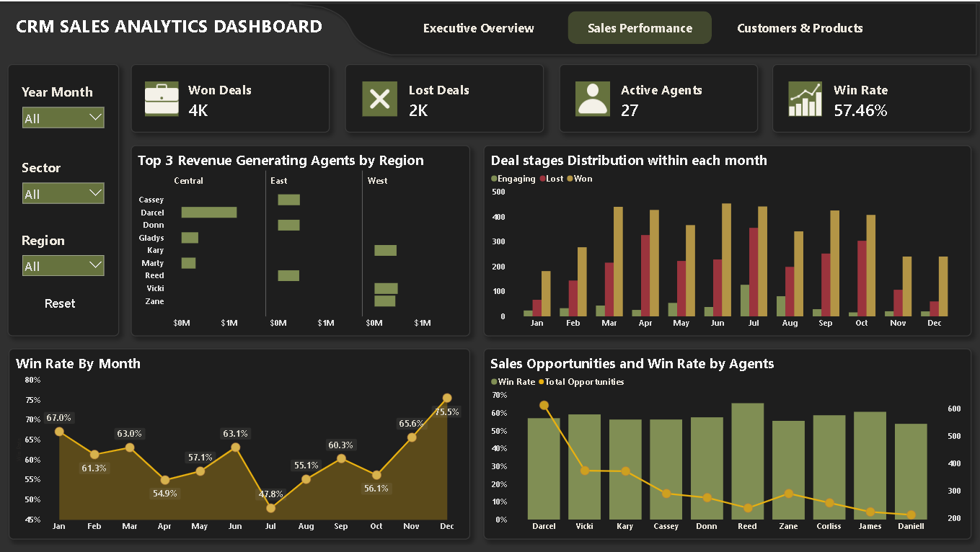Click the West region header

(x=377, y=181)
